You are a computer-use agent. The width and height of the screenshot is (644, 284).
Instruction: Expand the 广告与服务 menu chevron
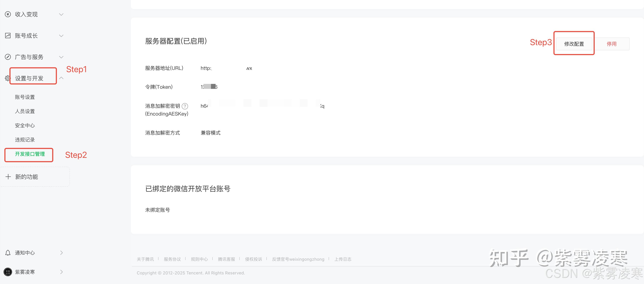61,57
